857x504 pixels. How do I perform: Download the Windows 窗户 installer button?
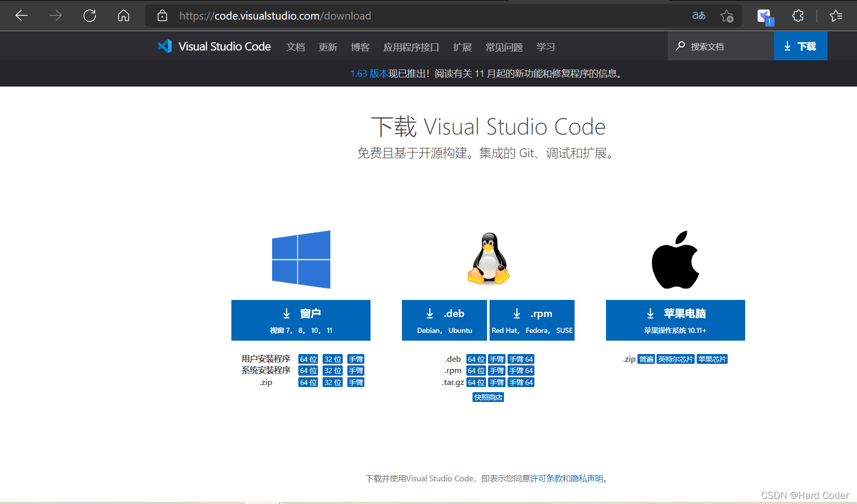(301, 320)
